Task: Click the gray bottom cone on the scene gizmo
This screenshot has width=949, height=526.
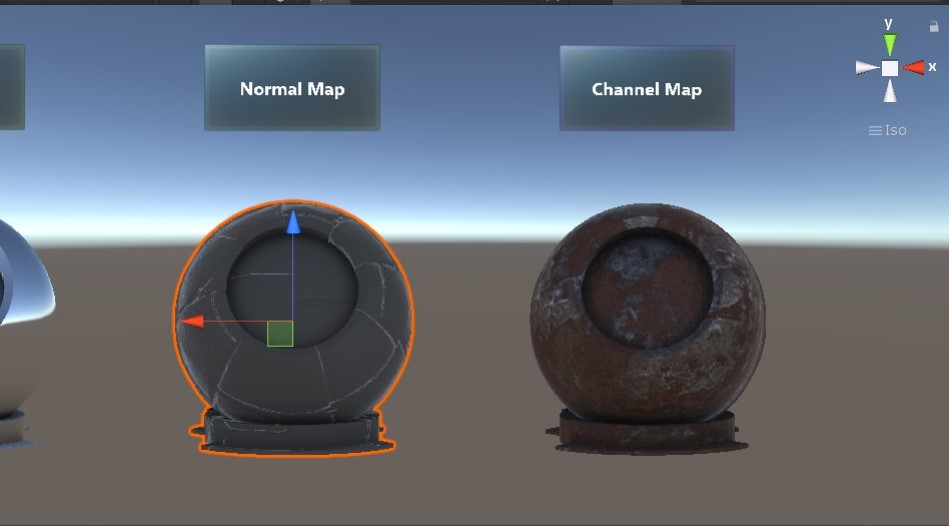Action: point(890,91)
